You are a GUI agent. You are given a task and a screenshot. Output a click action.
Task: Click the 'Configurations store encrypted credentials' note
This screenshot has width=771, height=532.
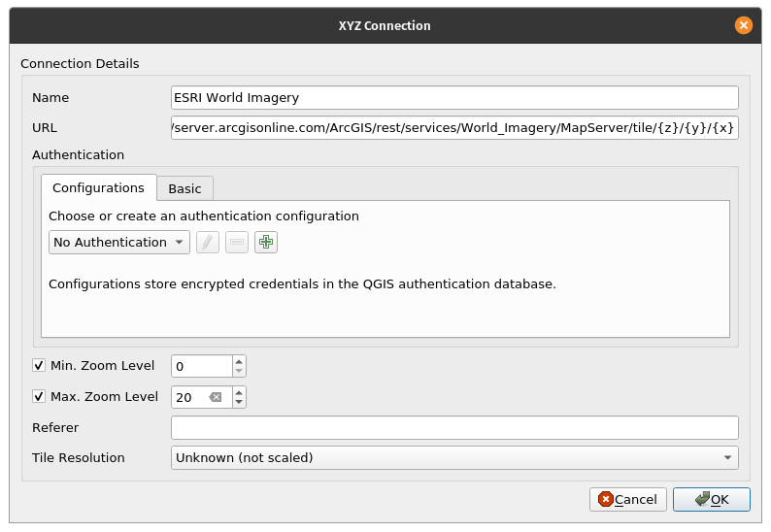[302, 284]
